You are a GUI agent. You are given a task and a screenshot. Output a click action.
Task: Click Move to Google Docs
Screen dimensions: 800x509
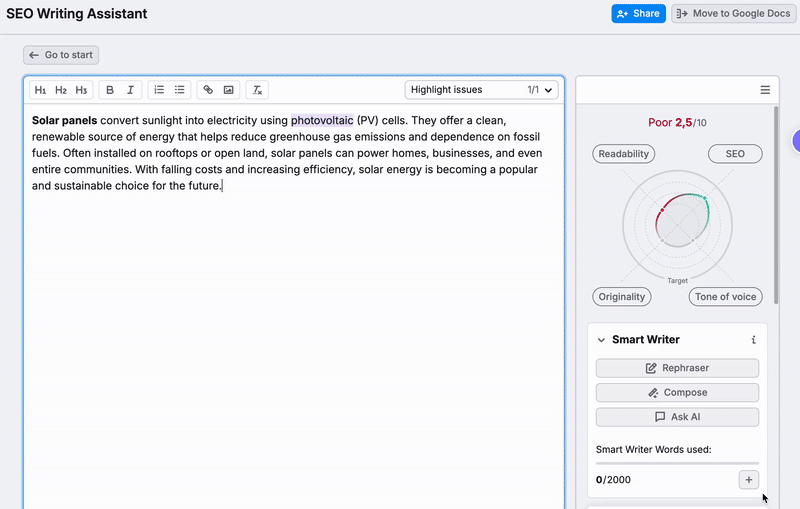[733, 14]
